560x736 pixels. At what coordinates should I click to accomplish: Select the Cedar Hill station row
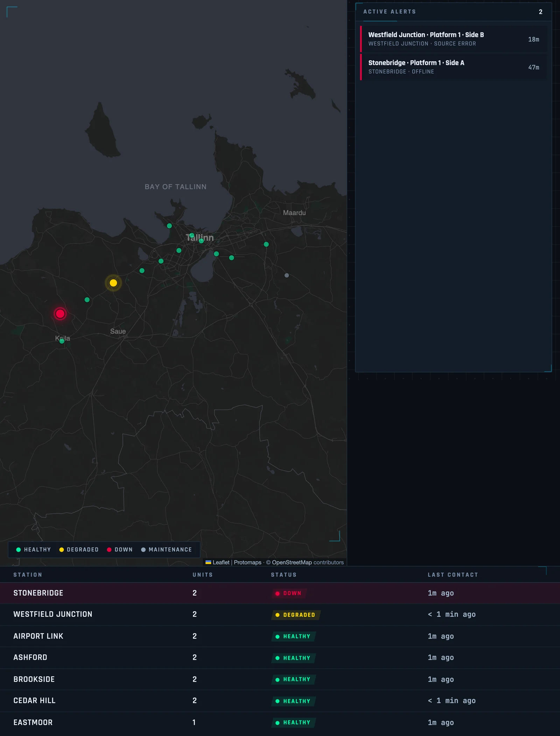(280, 701)
